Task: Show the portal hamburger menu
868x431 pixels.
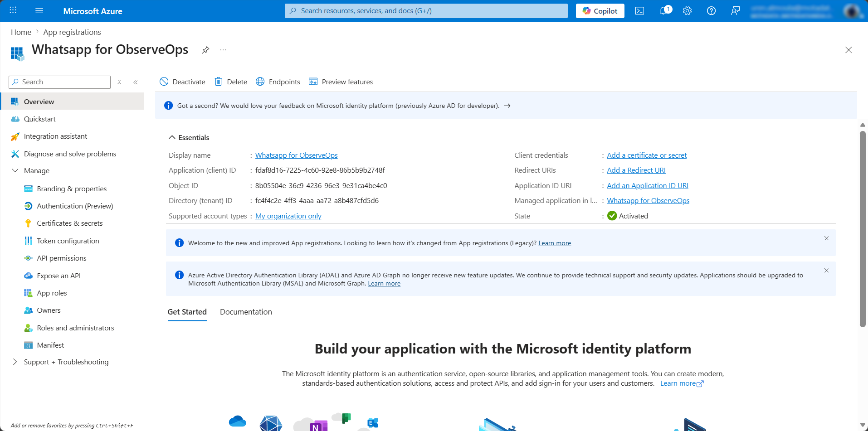Action: 39,10
